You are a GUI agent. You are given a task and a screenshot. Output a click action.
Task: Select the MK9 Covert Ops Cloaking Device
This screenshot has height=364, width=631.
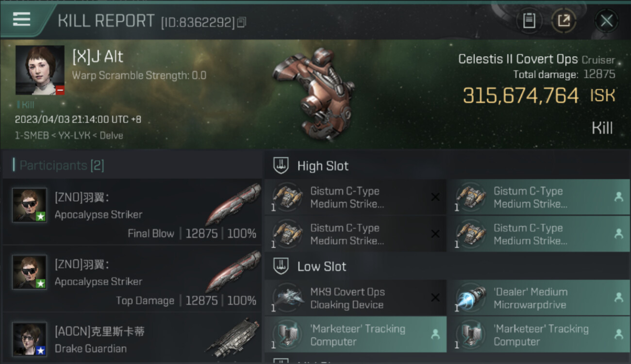355,298
